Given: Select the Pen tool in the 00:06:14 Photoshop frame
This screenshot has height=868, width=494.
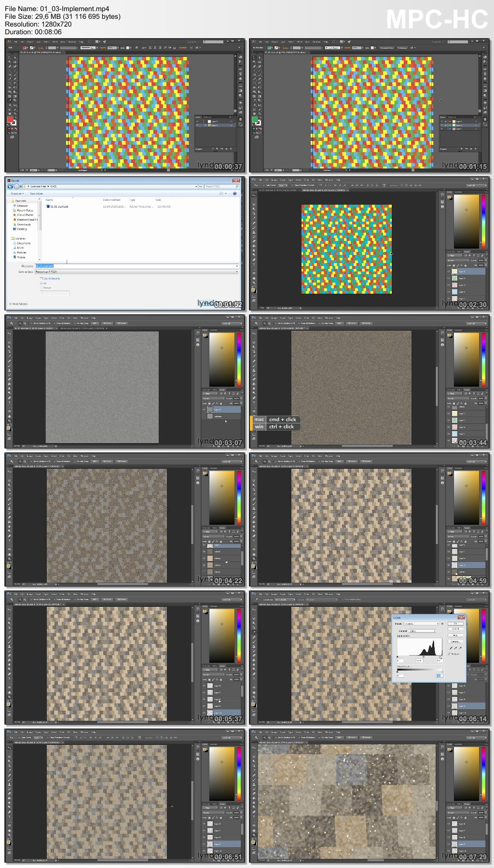Looking at the screenshot, I should pyautogui.click(x=254, y=674).
